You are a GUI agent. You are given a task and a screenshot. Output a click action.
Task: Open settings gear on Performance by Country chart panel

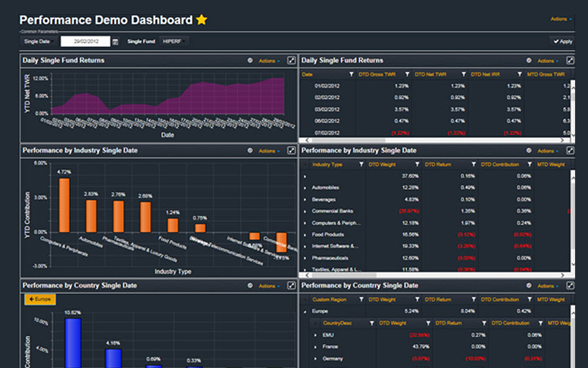(250, 286)
